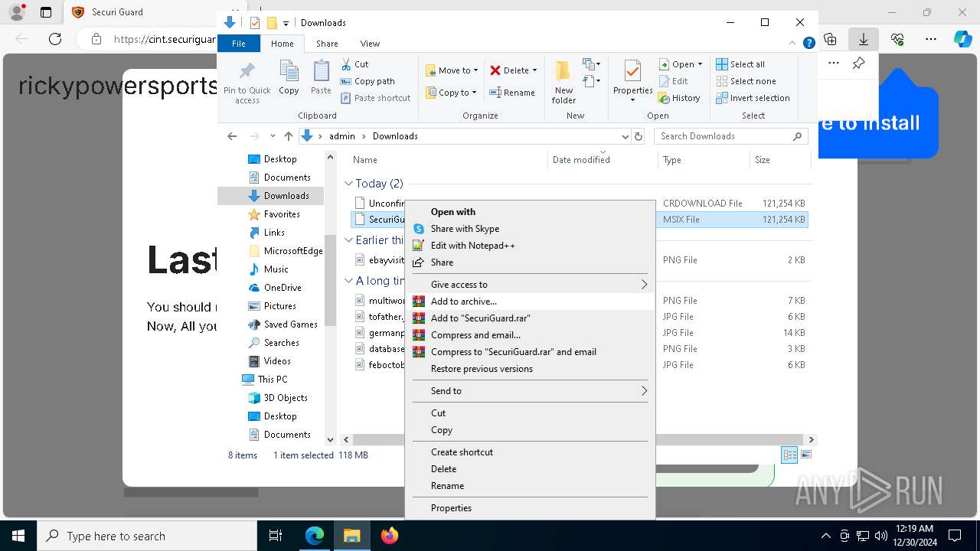Viewport: 980px width, 551px height.
Task: Switch to the View ribbon tab
Action: 370,44
